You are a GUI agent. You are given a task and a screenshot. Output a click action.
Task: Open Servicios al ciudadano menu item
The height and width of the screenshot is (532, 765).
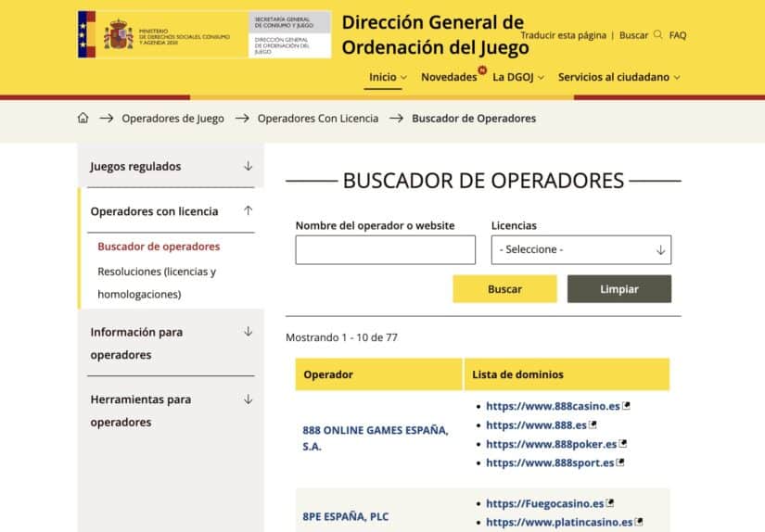tap(613, 77)
